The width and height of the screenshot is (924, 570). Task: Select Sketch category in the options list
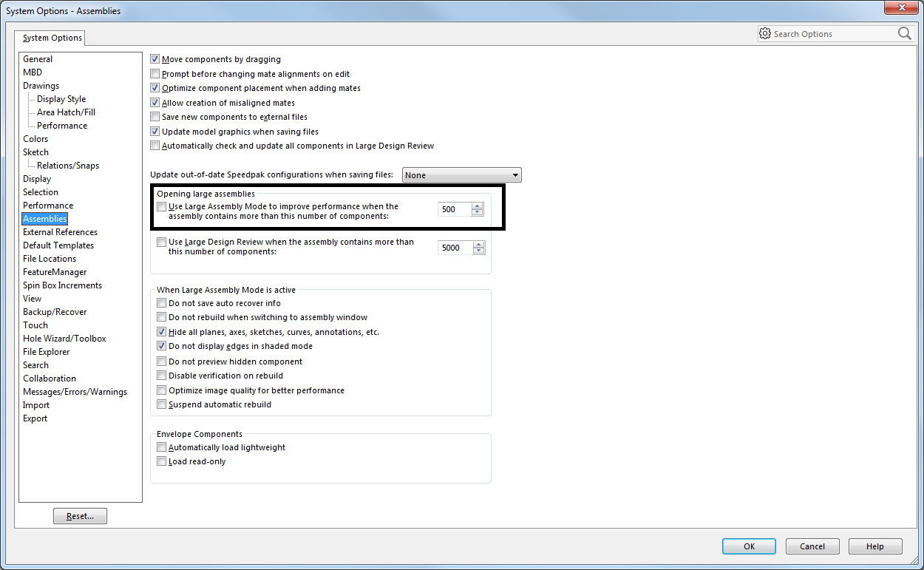(x=35, y=152)
